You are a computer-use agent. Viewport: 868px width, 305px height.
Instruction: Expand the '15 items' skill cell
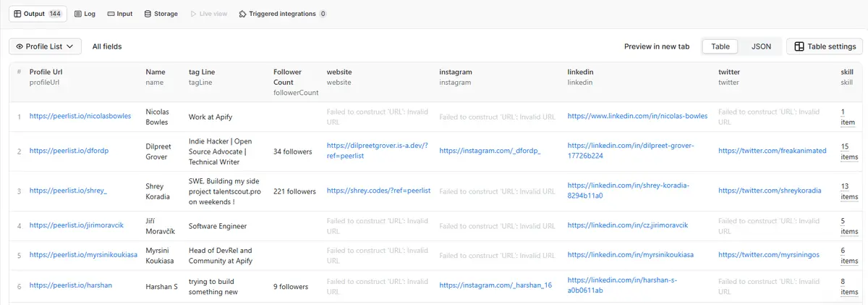tap(849, 151)
